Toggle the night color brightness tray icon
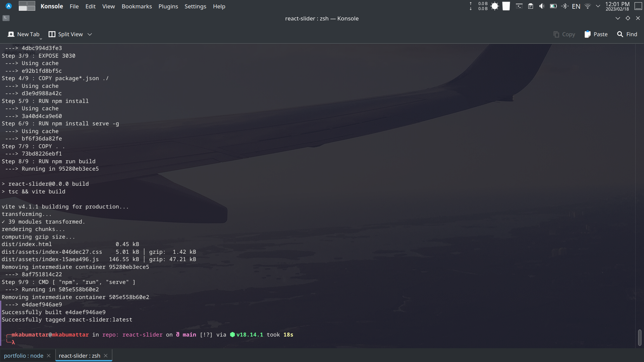644x362 pixels. click(x=494, y=6)
